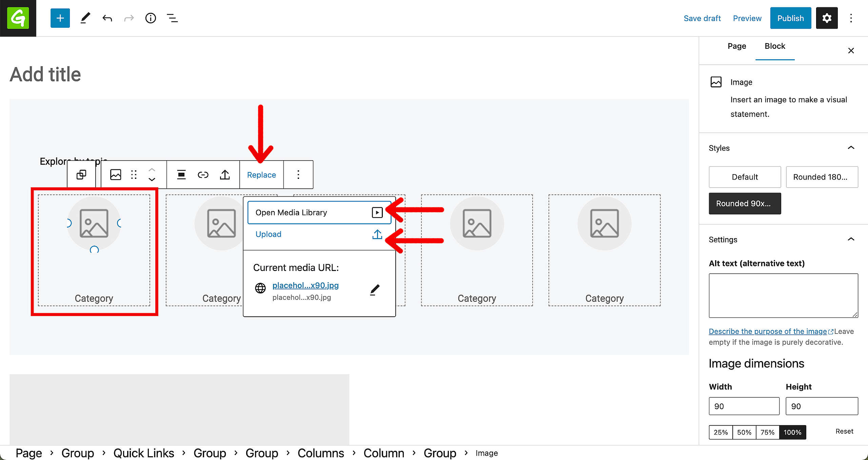
Task: Switch to the Page tab
Action: (737, 46)
